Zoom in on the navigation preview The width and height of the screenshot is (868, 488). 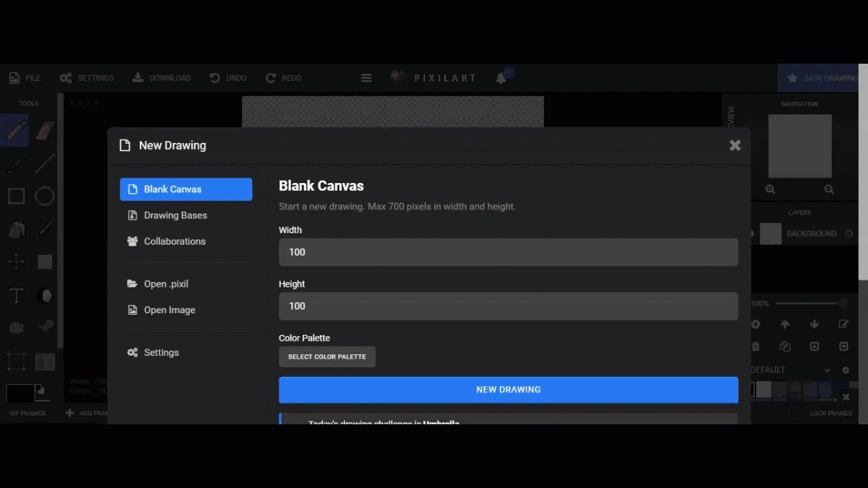pyautogui.click(x=770, y=190)
